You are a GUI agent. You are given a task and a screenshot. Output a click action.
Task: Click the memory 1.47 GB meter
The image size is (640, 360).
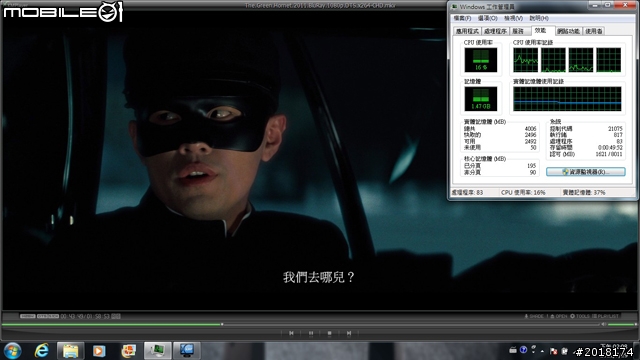(x=481, y=99)
